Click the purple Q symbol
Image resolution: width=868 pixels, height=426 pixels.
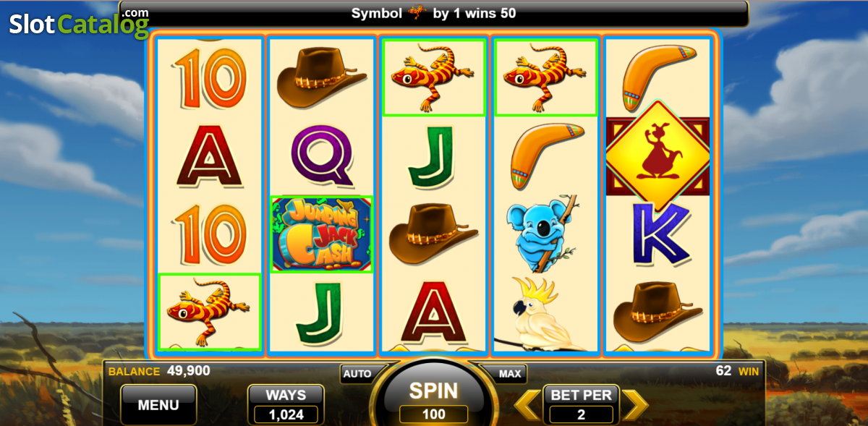(322, 155)
